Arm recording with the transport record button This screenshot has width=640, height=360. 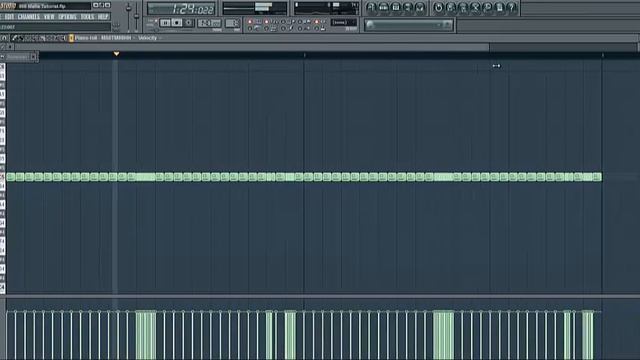(x=189, y=23)
